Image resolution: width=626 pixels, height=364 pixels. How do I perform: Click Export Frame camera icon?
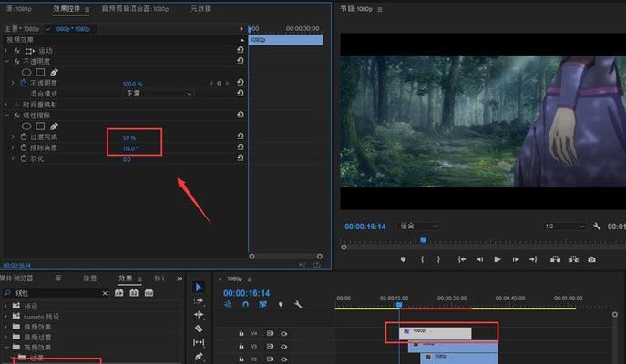(591, 259)
